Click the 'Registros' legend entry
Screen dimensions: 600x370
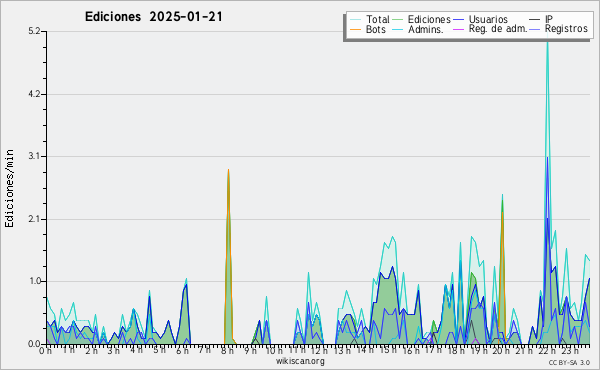(x=559, y=29)
